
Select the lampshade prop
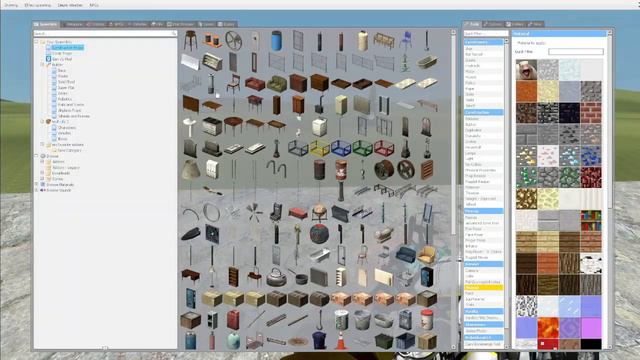click(x=190, y=170)
